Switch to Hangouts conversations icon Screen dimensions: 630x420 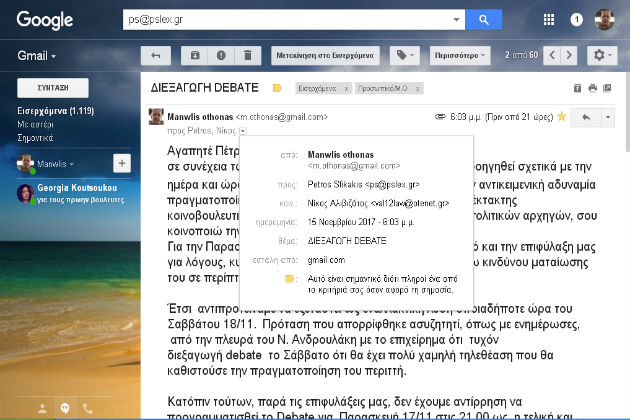tap(65, 409)
